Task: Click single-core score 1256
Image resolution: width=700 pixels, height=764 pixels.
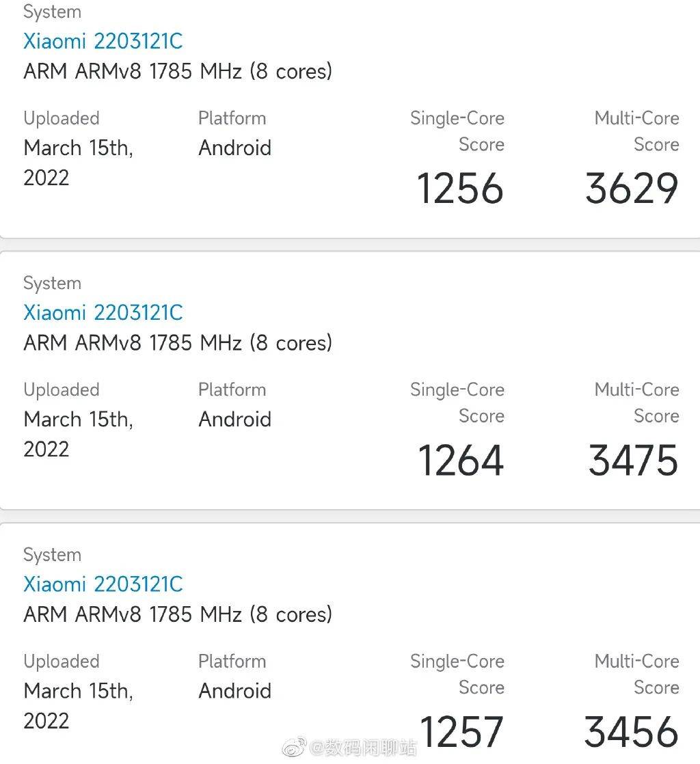Action: point(459,188)
